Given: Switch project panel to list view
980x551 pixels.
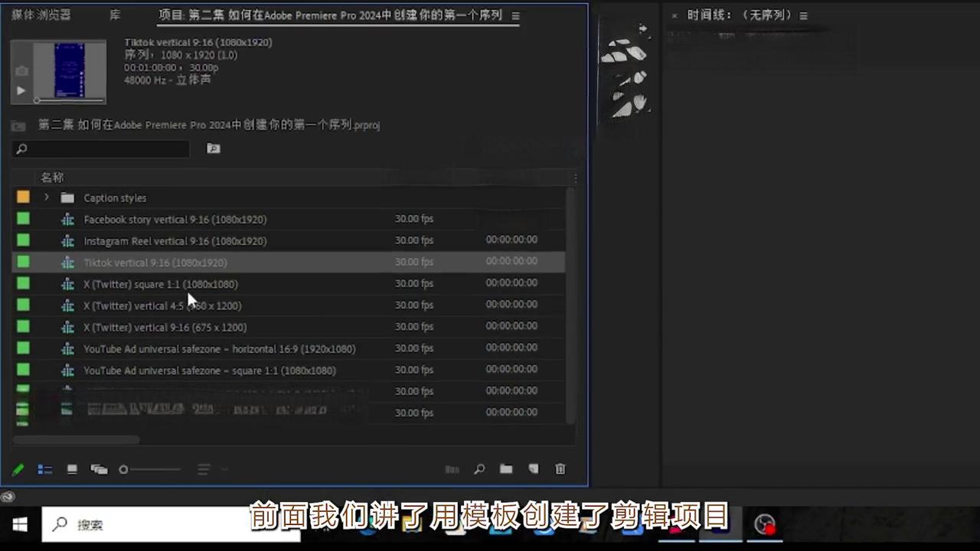Looking at the screenshot, I should (45, 469).
